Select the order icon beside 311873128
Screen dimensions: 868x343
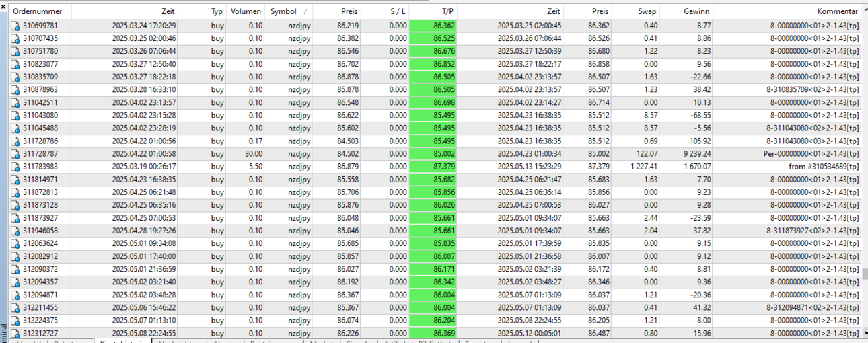click(x=15, y=205)
